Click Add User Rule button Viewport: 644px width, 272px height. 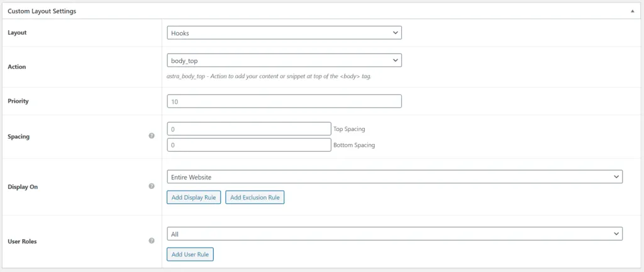tap(190, 254)
